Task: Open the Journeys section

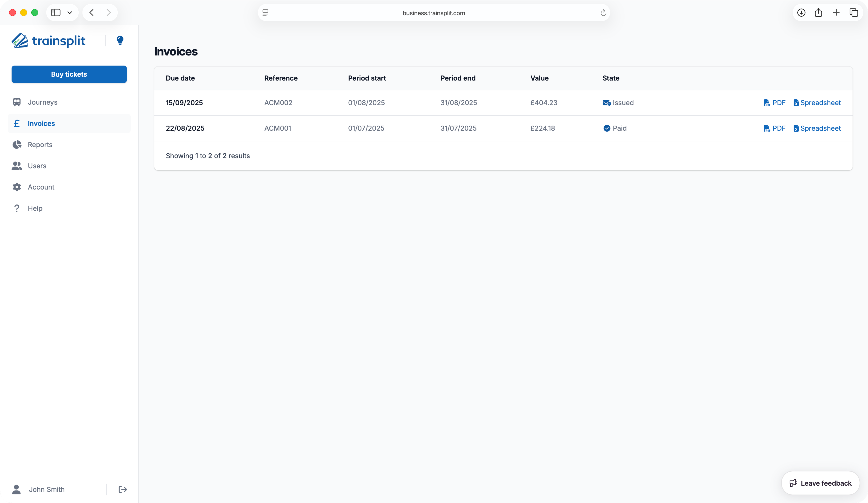Action: 42,102
